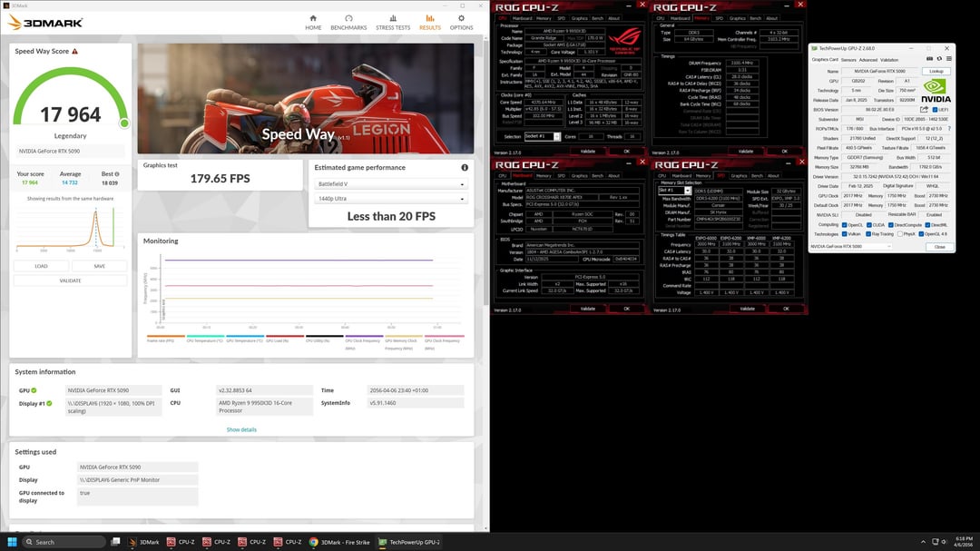Click the Lookup button in GPU-Z
The height and width of the screenshot is (551, 980).
[936, 71]
